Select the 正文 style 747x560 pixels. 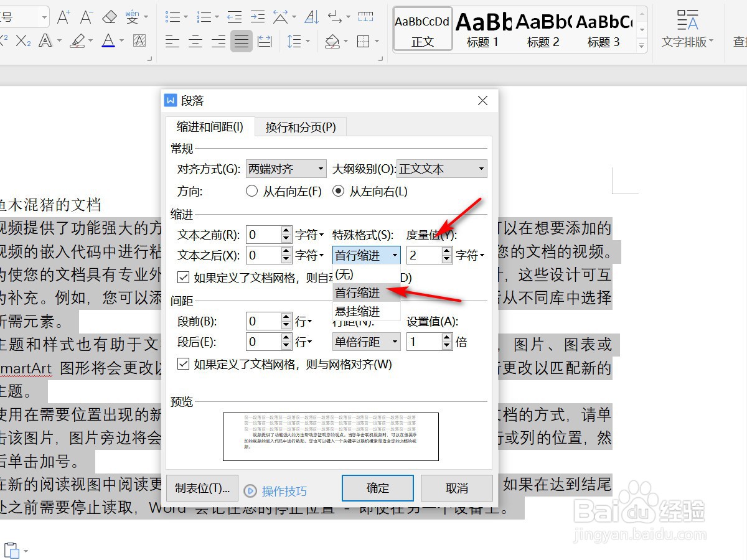click(423, 29)
